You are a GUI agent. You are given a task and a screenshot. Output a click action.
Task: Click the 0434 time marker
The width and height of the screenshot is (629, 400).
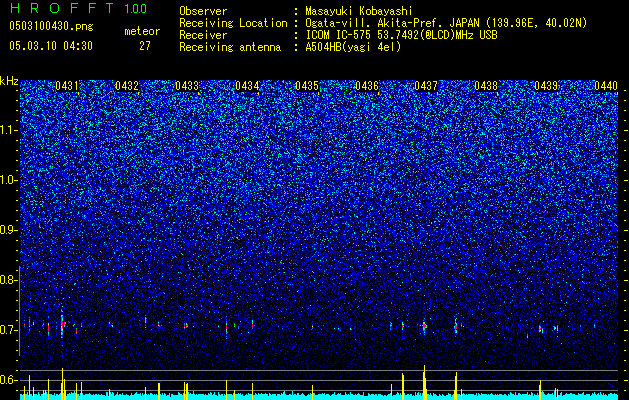247,86
